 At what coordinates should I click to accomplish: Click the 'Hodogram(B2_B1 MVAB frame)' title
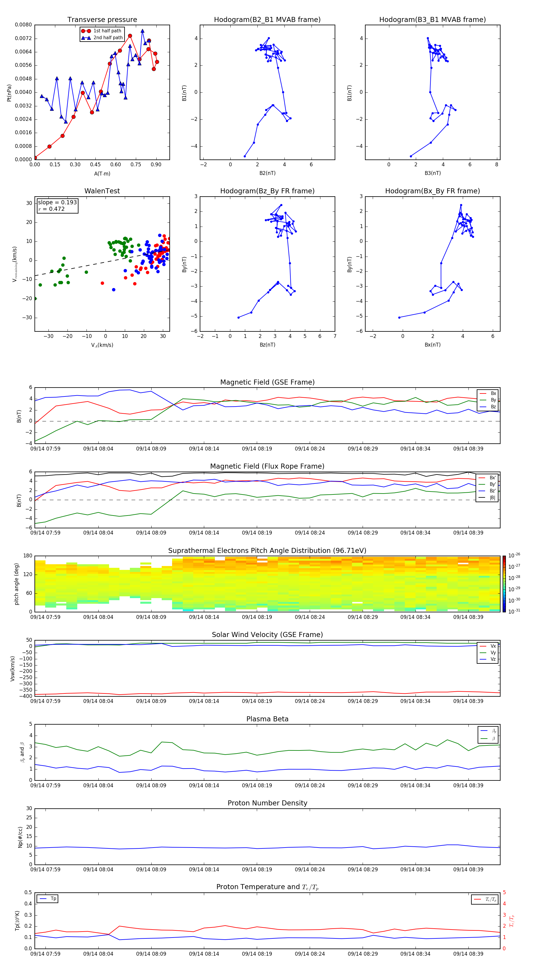267,19
